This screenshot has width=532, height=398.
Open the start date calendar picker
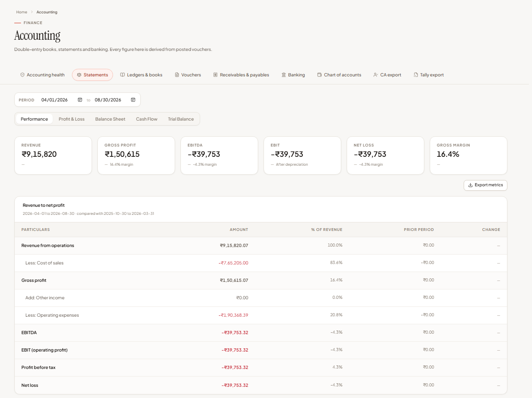coord(80,100)
